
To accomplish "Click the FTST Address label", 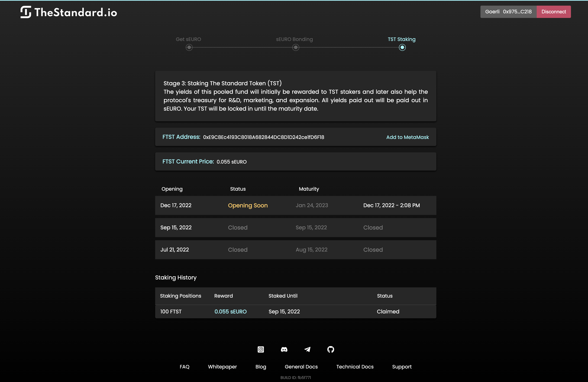I will coord(181,137).
